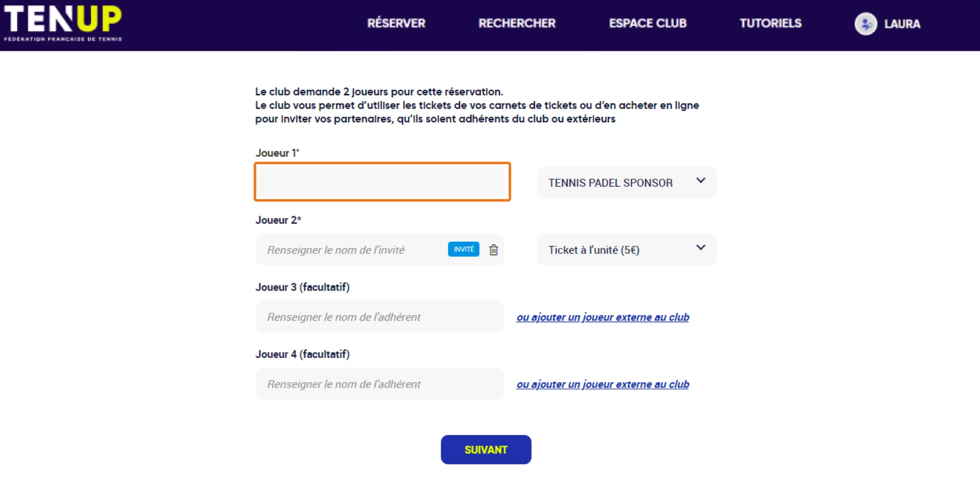Open the RECHERCHER menu

517,23
